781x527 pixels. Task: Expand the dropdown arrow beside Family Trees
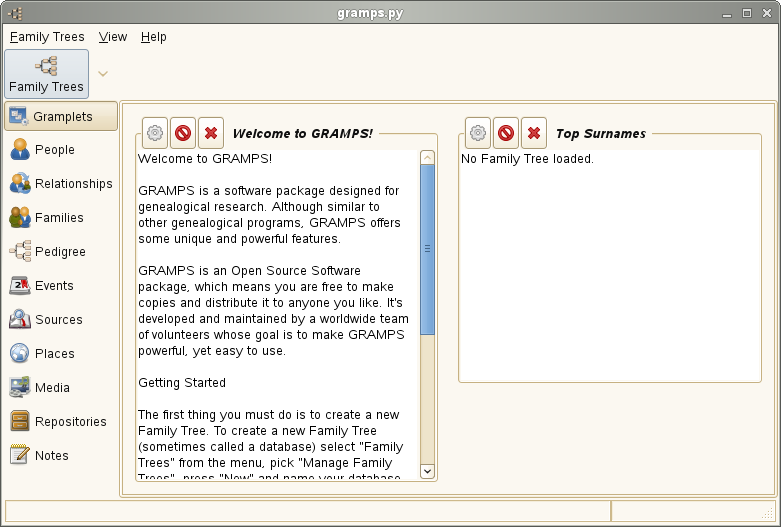pyautogui.click(x=103, y=74)
